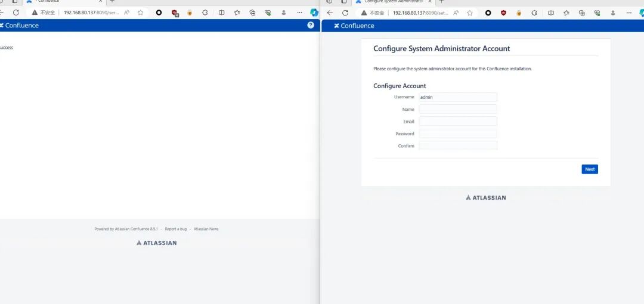Viewport: 644px width, 304px height.
Task: Click the 'Powered by Atlassian Confluence 8.5.1' text
Action: pyautogui.click(x=126, y=229)
